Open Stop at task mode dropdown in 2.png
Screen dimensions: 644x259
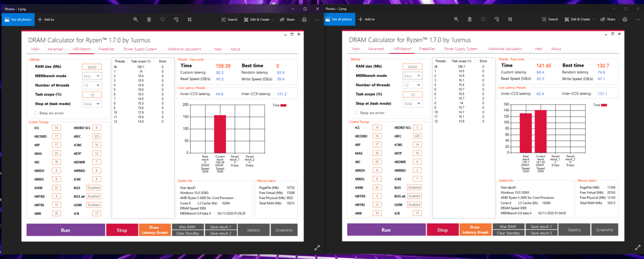[413, 104]
